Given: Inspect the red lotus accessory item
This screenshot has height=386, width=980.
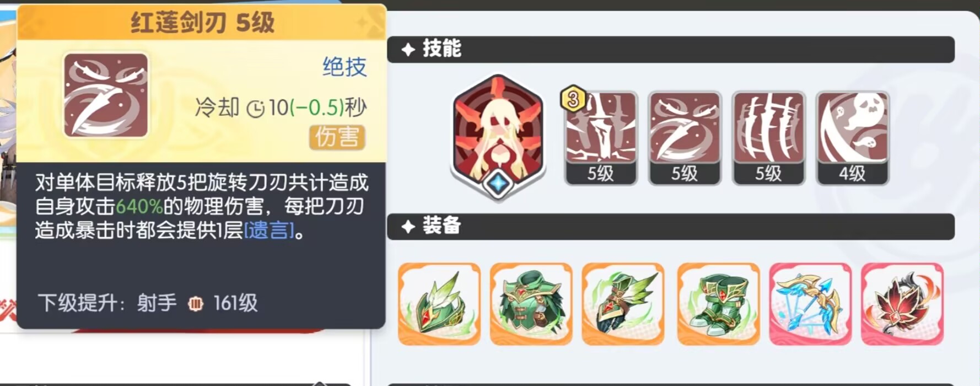Looking at the screenshot, I should click(902, 304).
